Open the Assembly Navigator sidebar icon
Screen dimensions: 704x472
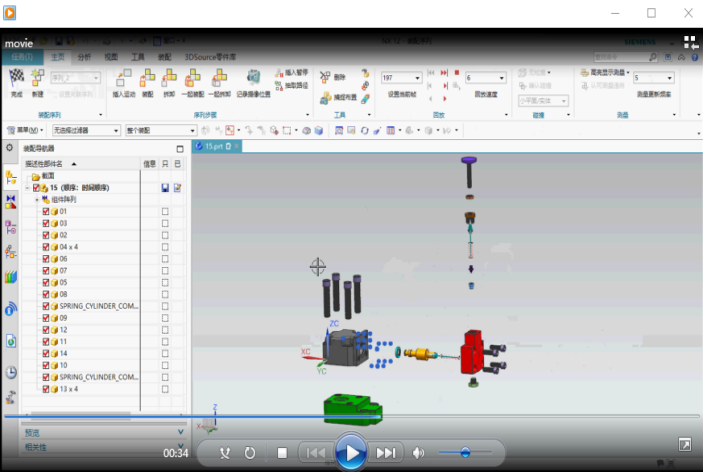click(11, 178)
